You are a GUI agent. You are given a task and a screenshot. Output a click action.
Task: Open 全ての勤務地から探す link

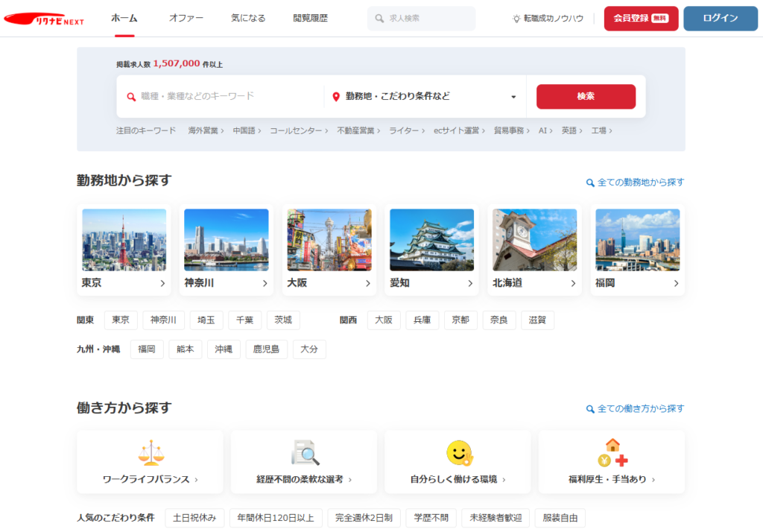click(x=635, y=182)
